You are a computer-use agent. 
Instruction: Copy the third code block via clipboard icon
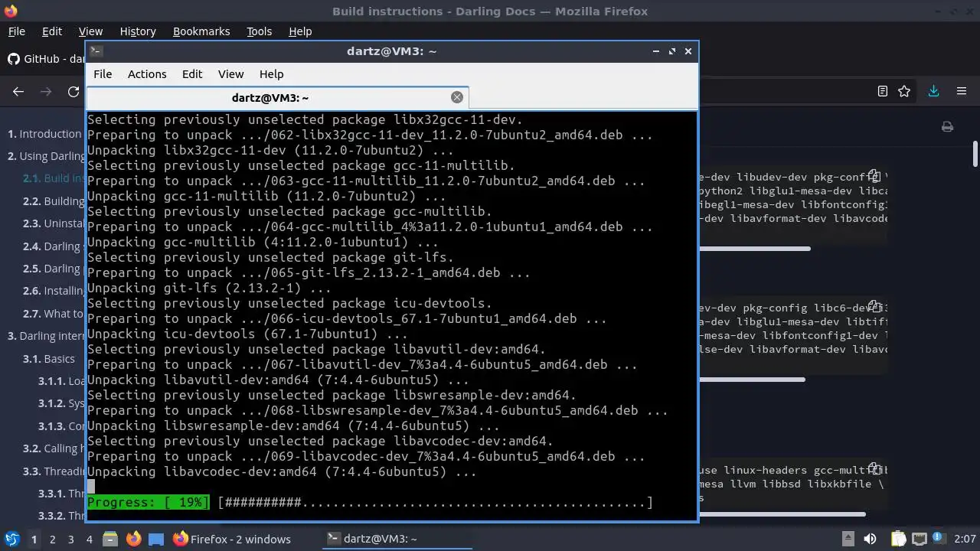tap(874, 470)
